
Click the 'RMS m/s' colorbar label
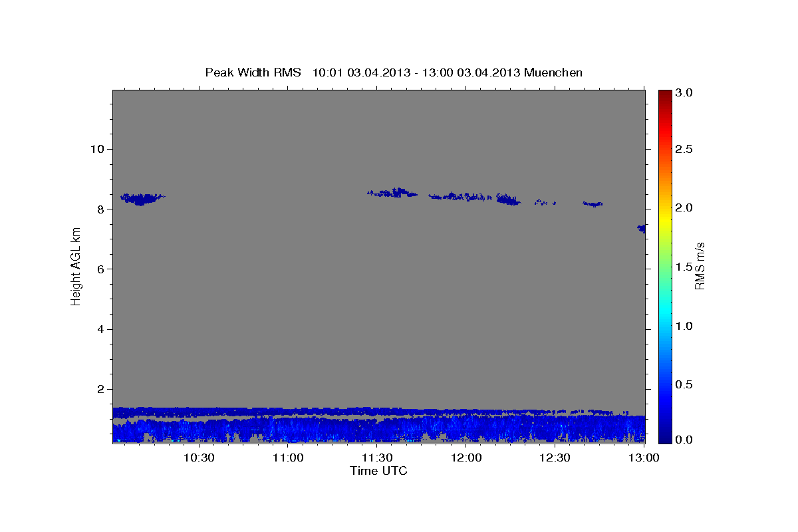click(699, 266)
